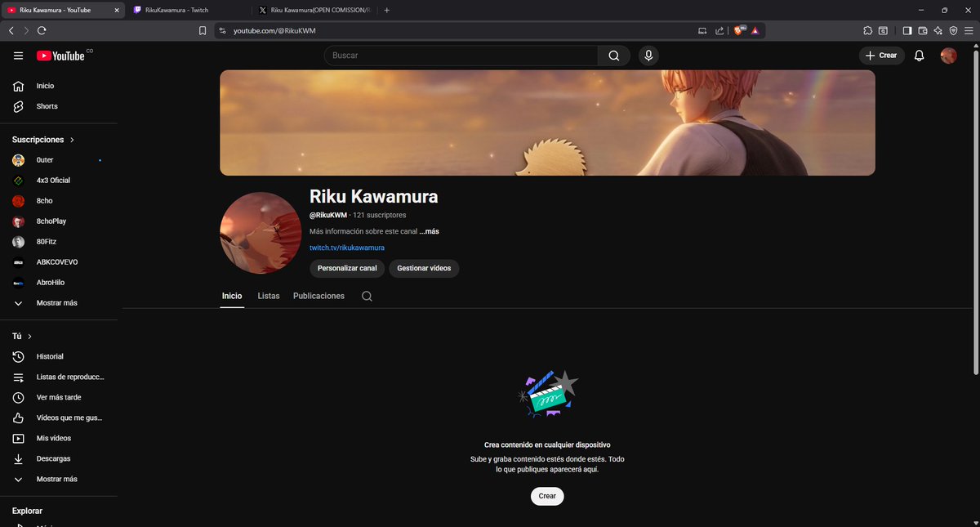Open the search icon on the channel tabs

[x=366, y=296]
